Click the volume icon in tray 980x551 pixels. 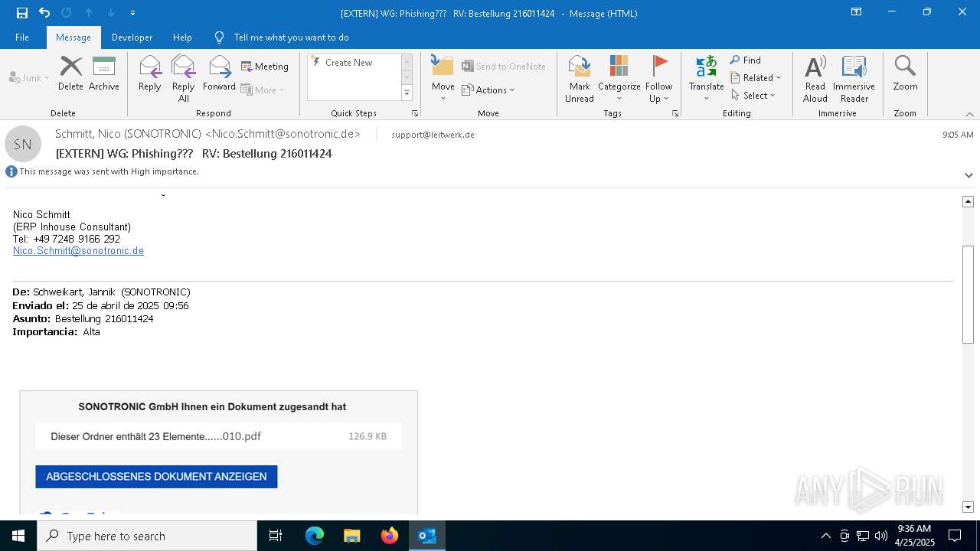click(x=881, y=536)
